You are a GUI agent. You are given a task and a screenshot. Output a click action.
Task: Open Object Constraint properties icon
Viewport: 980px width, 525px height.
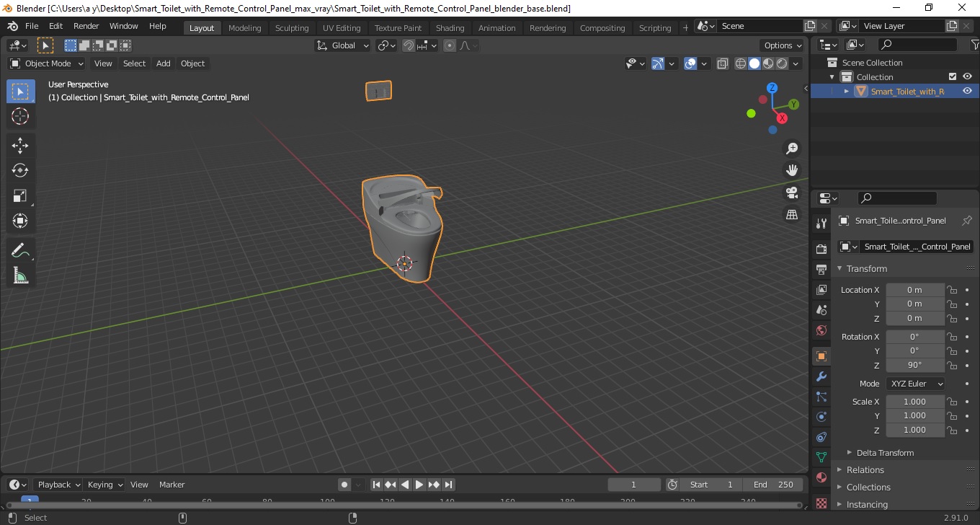pyautogui.click(x=821, y=437)
